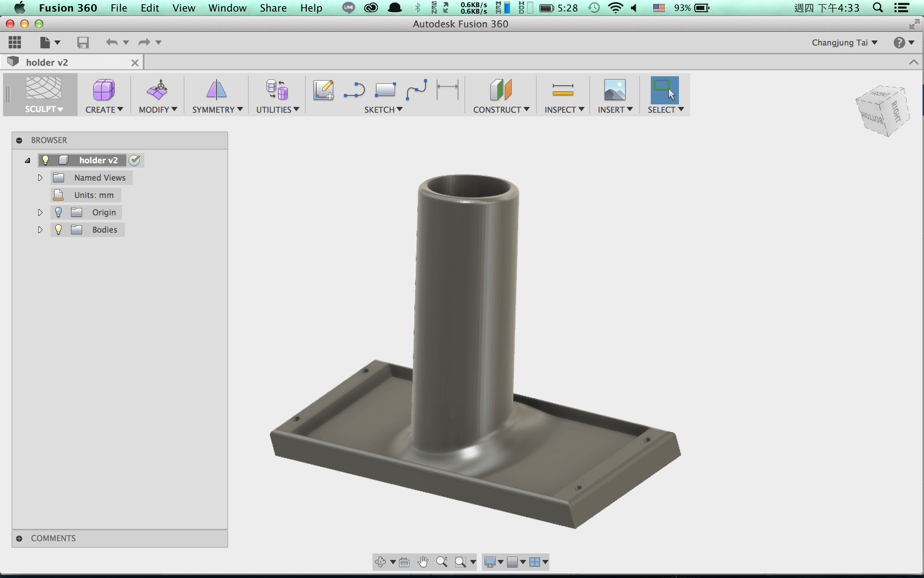Open the help question mark menu
This screenshot has width=924, height=578.
point(903,42)
